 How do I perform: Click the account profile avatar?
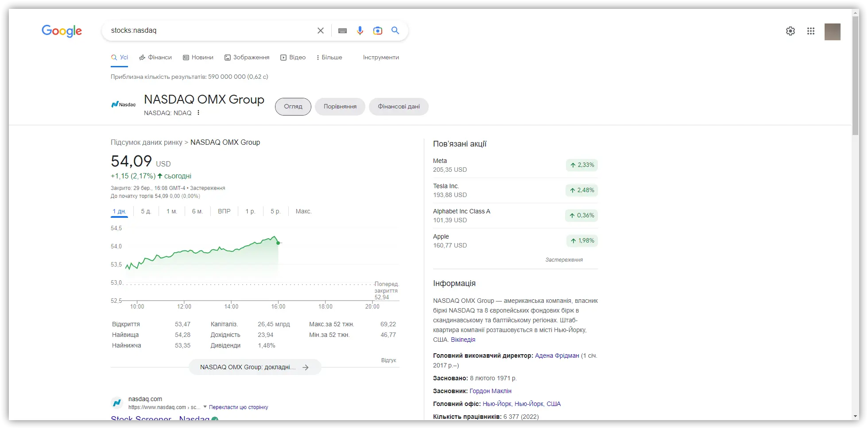[833, 32]
